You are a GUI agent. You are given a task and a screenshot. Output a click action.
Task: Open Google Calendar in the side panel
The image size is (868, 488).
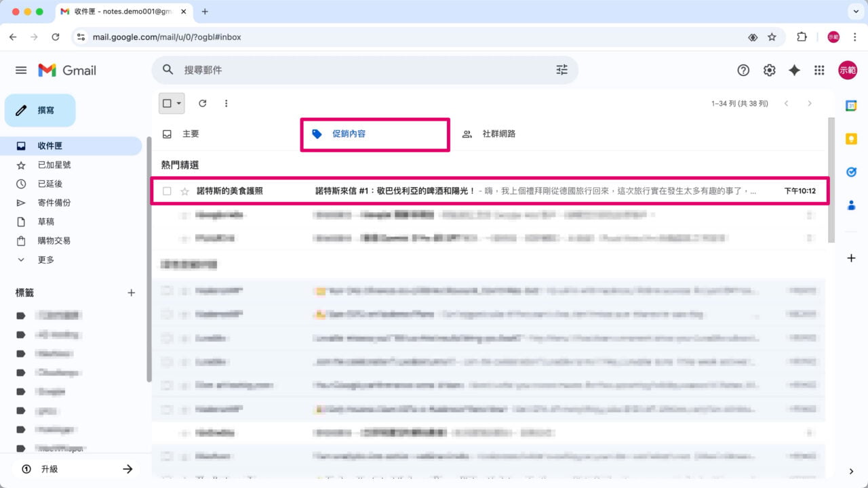pyautogui.click(x=851, y=106)
